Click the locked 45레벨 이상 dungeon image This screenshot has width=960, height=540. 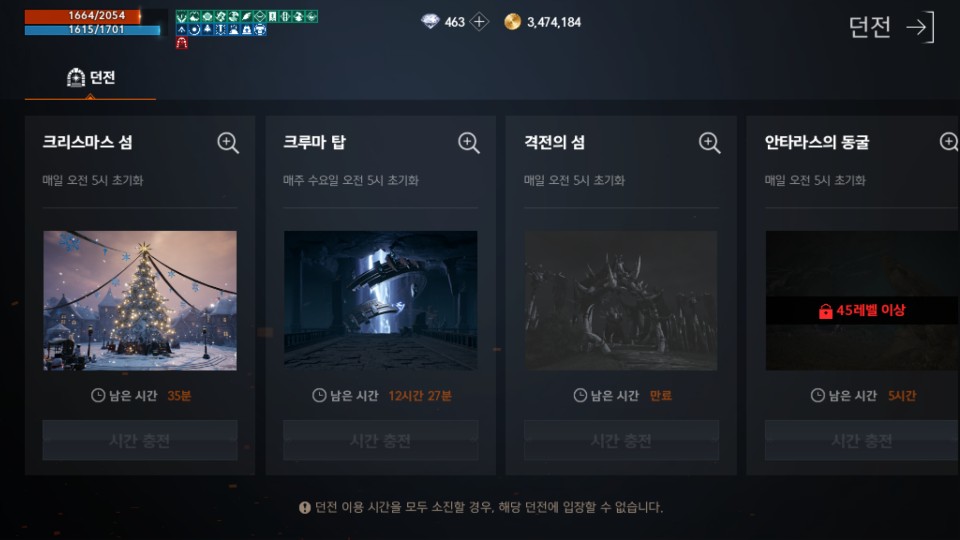(x=862, y=300)
